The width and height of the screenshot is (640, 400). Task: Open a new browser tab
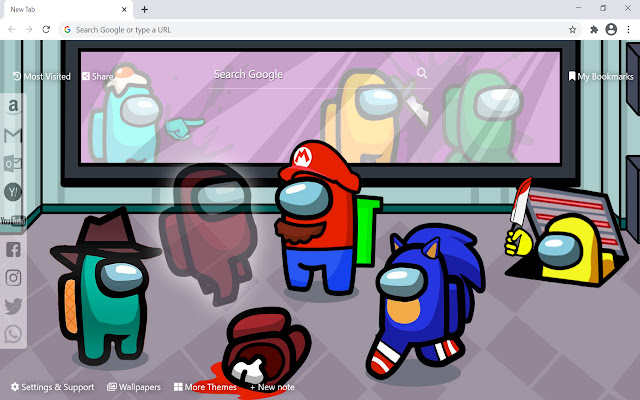tap(144, 9)
